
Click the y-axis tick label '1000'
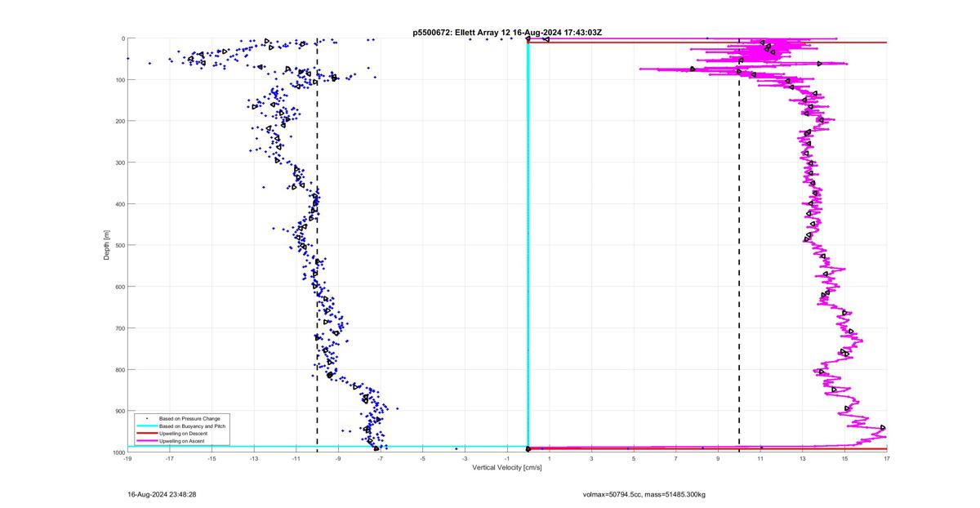[118, 452]
